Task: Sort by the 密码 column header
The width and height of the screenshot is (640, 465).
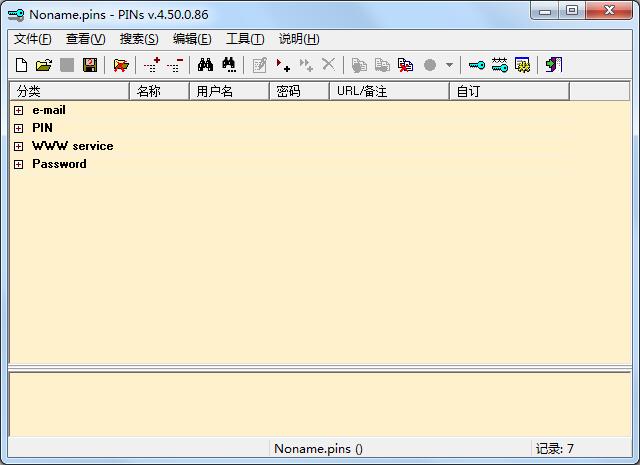Action: pos(299,91)
